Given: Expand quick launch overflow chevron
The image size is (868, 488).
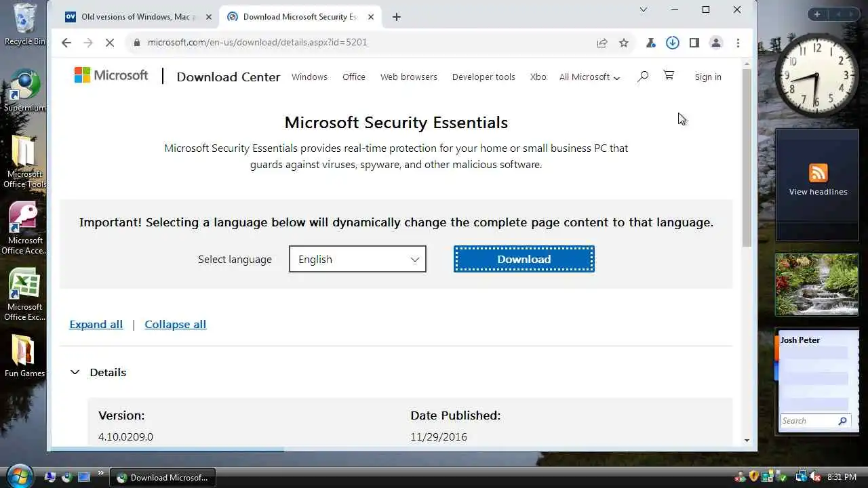Looking at the screenshot, I should coord(100,473).
